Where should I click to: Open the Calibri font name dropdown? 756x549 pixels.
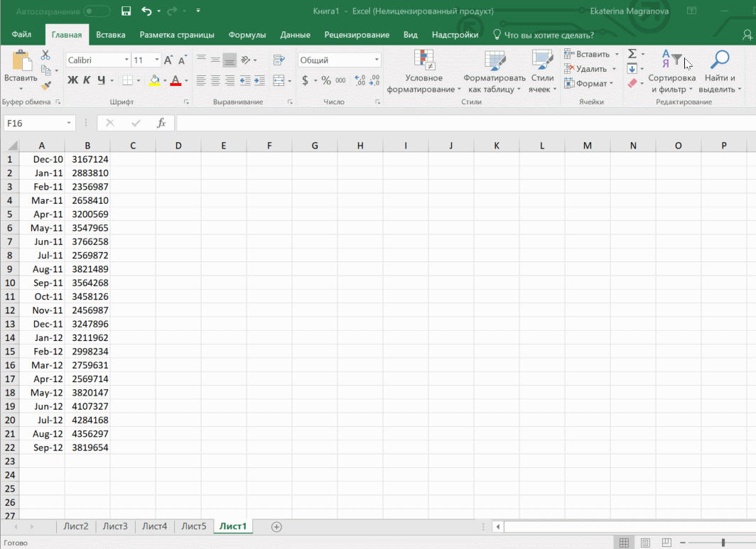point(126,60)
